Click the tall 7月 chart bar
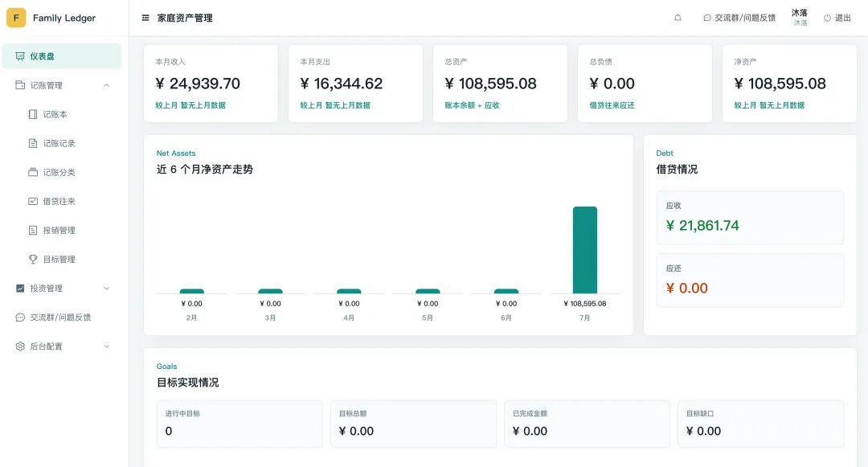 (585, 250)
